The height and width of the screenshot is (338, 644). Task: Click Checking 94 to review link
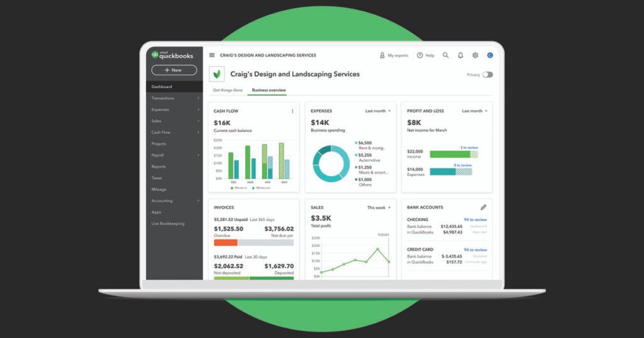[x=475, y=220]
